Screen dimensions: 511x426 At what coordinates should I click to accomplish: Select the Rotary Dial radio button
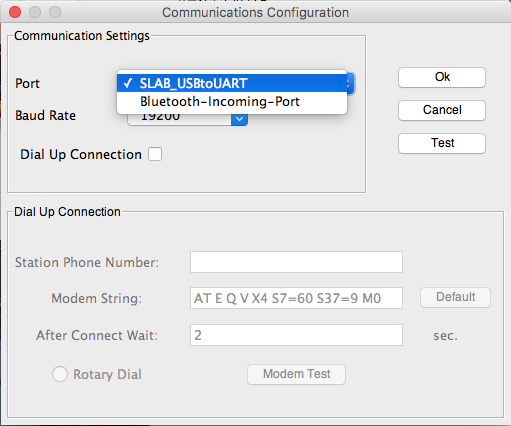[x=60, y=374]
